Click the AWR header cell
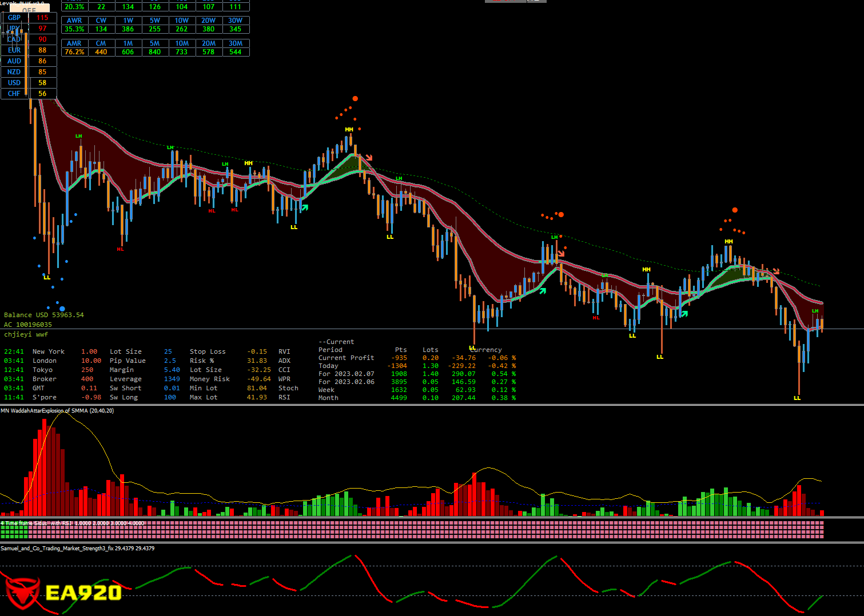 click(x=74, y=21)
